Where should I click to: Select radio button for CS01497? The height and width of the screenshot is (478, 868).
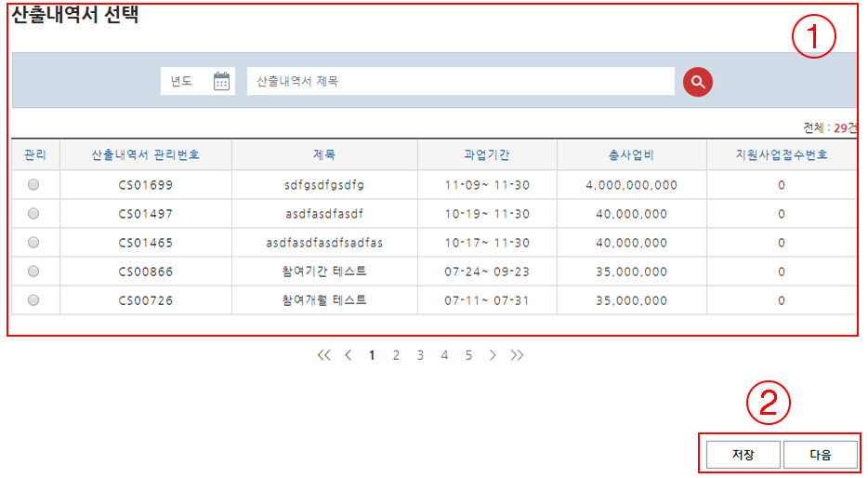click(x=34, y=214)
